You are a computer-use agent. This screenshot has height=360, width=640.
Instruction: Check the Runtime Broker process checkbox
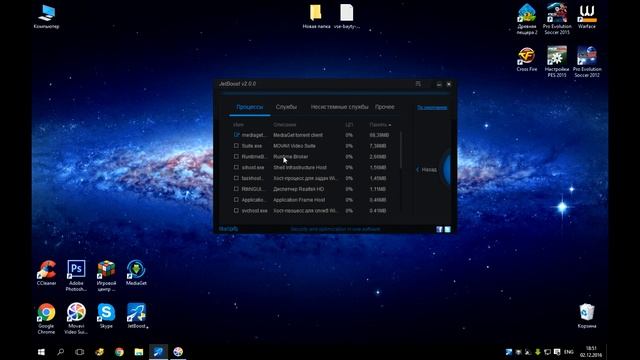(236, 156)
